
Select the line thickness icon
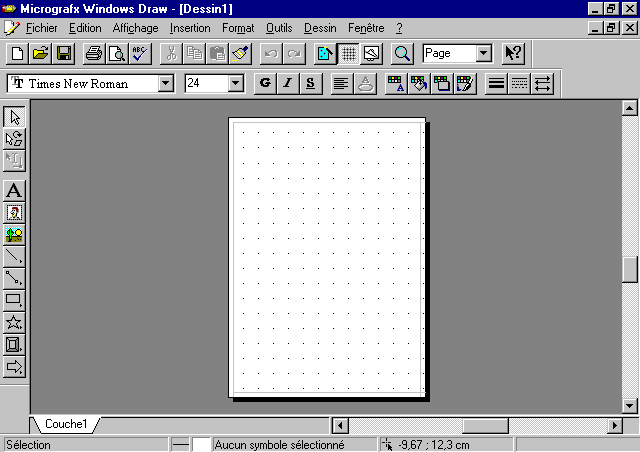click(496, 84)
